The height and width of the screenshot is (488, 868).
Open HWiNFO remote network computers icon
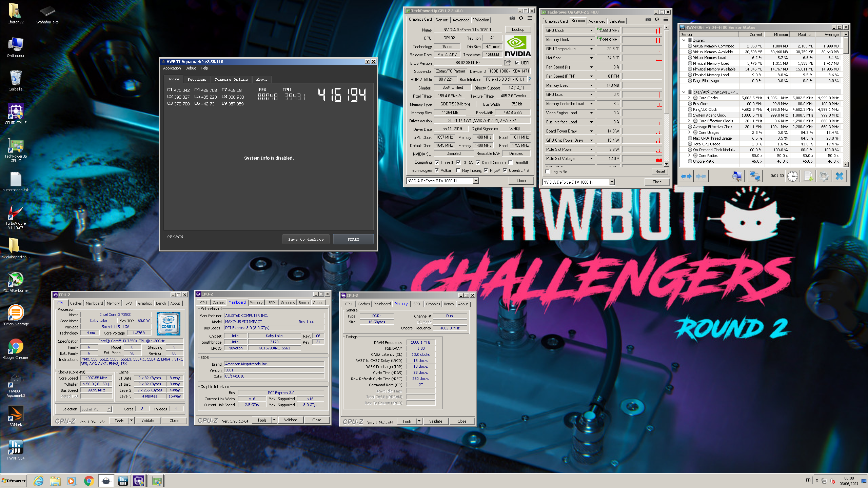[755, 176]
